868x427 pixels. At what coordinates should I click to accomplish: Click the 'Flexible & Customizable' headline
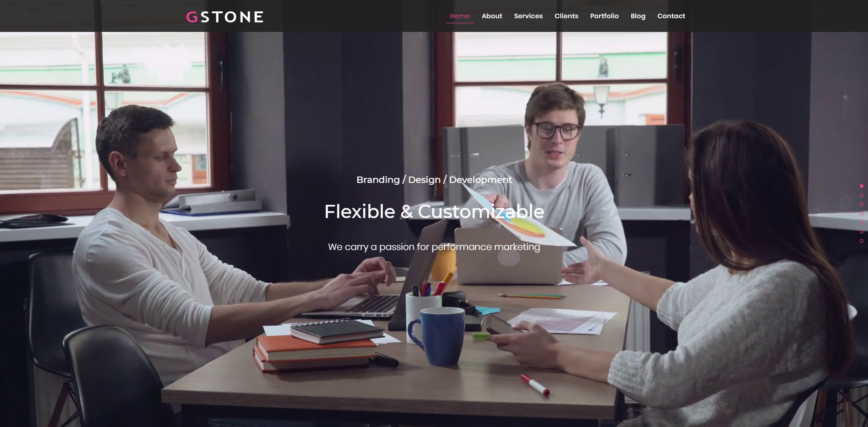[434, 212]
